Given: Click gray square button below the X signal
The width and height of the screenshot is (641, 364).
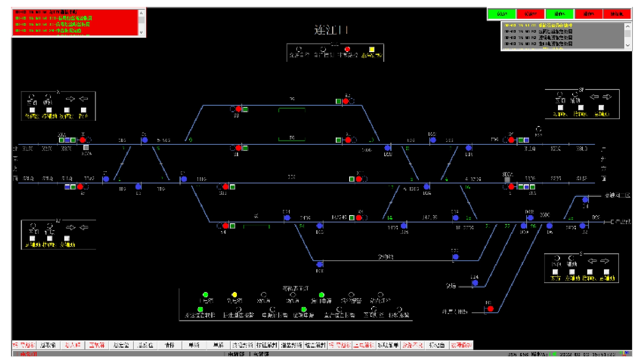Looking at the screenshot, I should coord(86,148).
